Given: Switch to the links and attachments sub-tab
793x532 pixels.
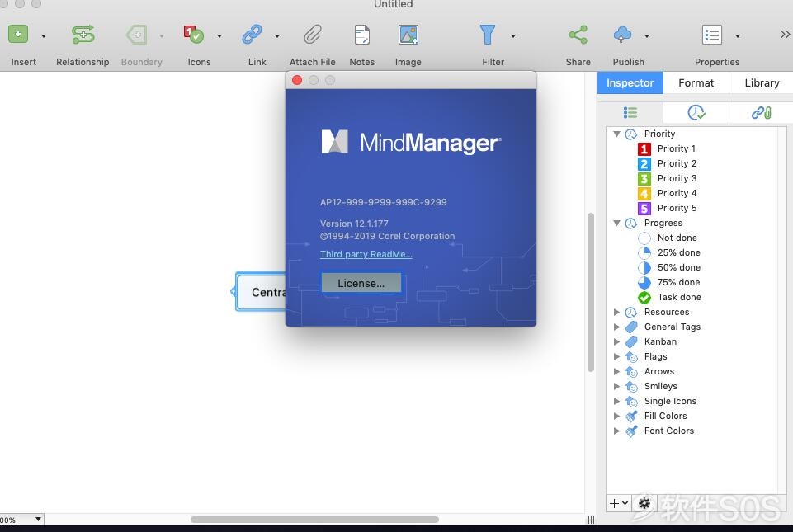Looking at the screenshot, I should pos(761,112).
